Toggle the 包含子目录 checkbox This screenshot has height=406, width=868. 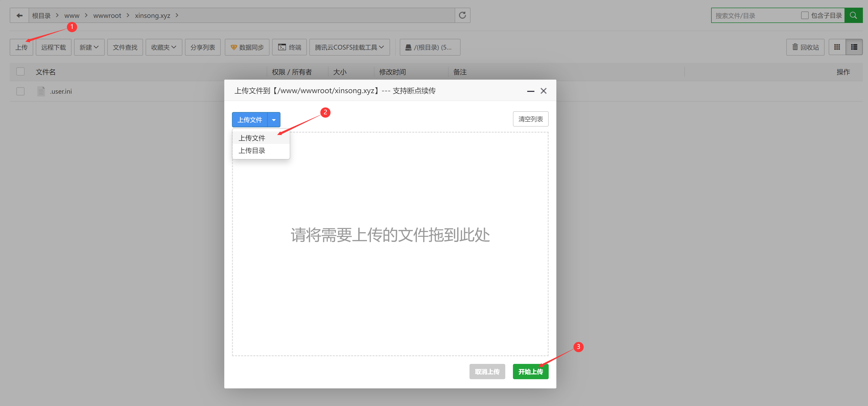(805, 16)
